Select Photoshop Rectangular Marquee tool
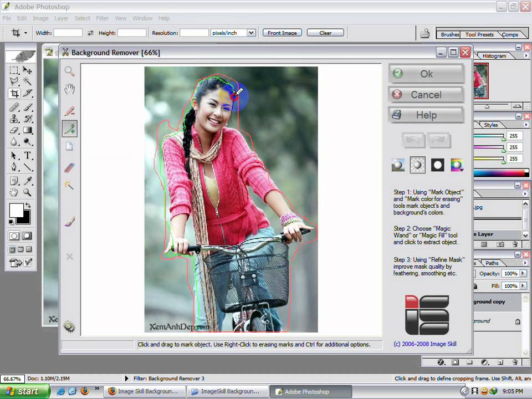 pyautogui.click(x=14, y=70)
